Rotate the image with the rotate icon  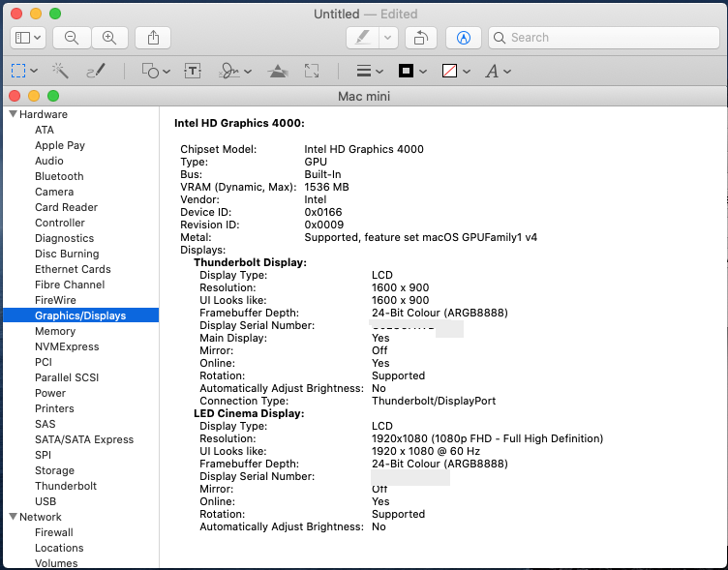pos(421,38)
